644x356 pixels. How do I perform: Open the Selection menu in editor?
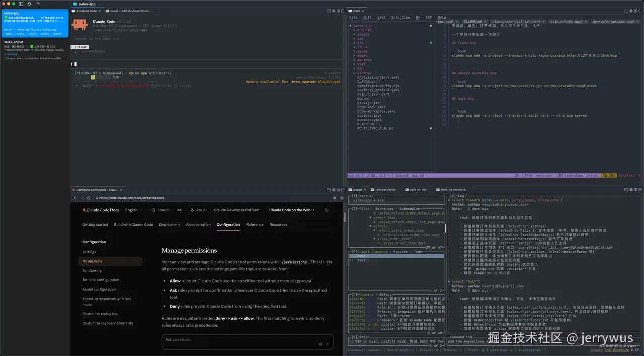pos(400,17)
